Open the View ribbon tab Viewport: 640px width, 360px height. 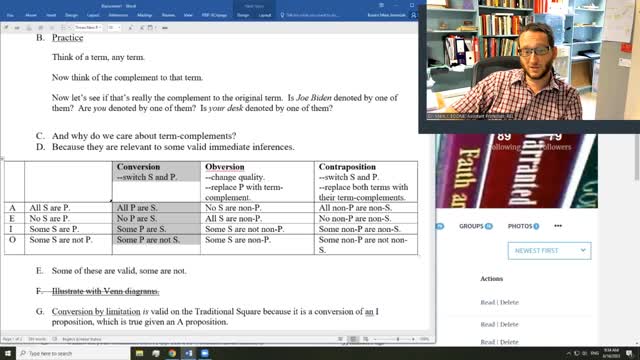(x=188, y=15)
